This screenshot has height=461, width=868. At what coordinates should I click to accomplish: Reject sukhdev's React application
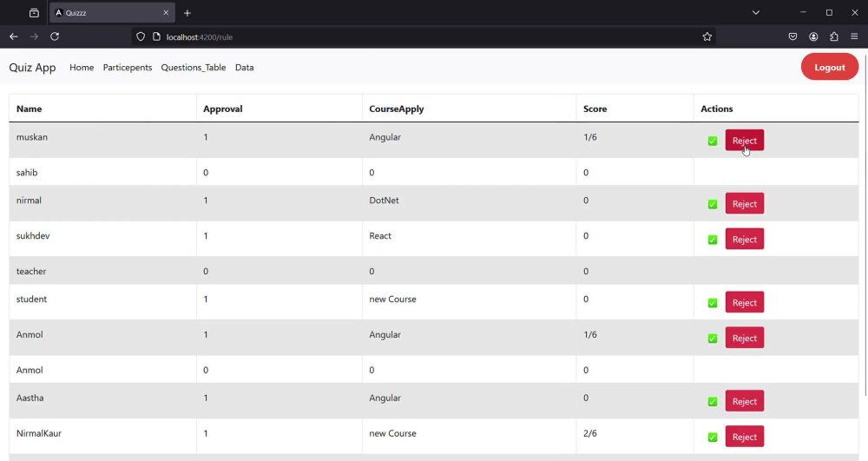click(745, 239)
